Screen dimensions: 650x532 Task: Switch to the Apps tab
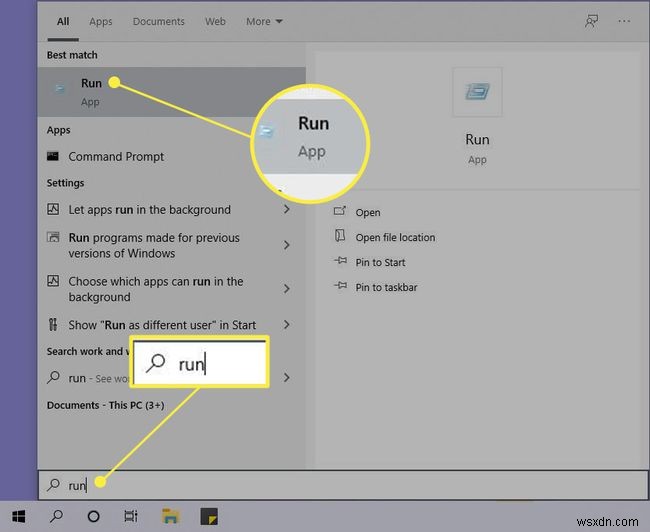(x=101, y=22)
